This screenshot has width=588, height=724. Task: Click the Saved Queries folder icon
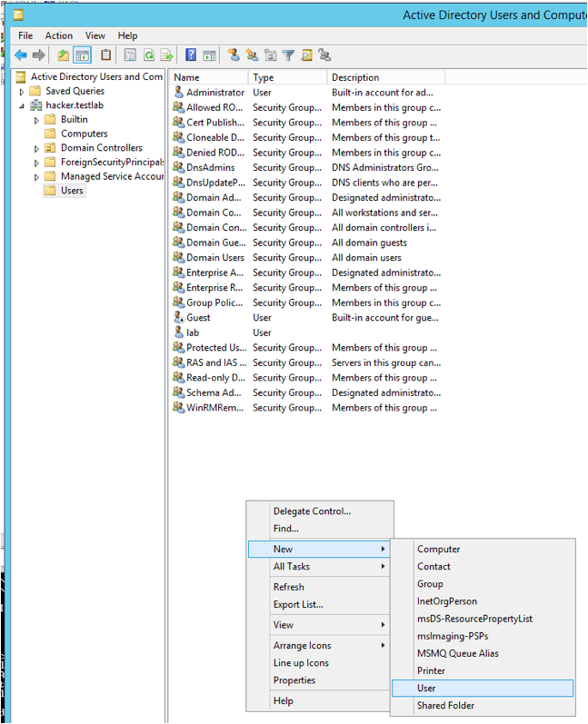click(35, 91)
